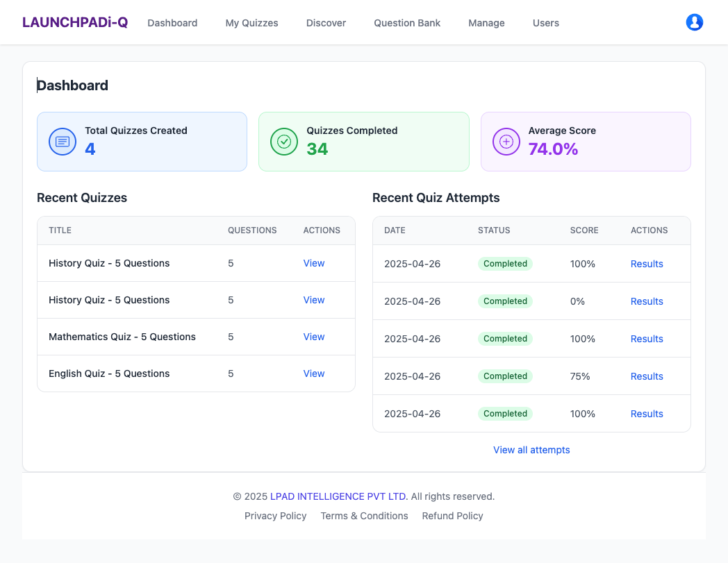This screenshot has height=563, width=728.
Task: Click the Quizzes Completed checkmark icon
Action: pos(284,142)
